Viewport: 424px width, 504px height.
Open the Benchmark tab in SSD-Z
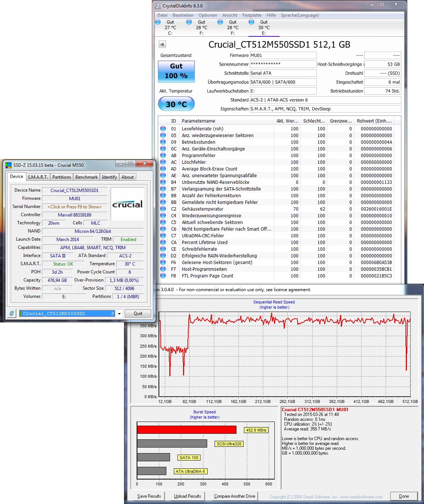87,177
